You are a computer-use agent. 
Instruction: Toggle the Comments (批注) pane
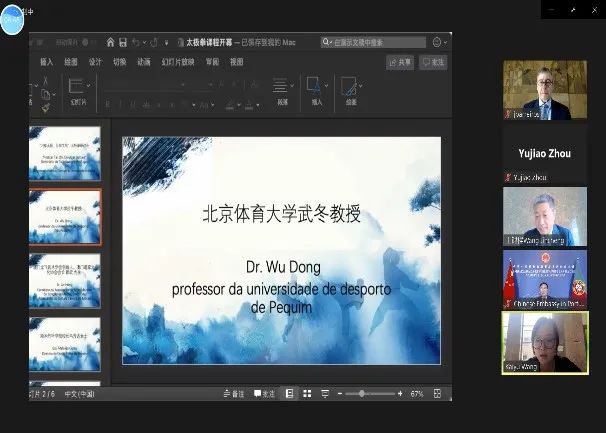coord(264,394)
